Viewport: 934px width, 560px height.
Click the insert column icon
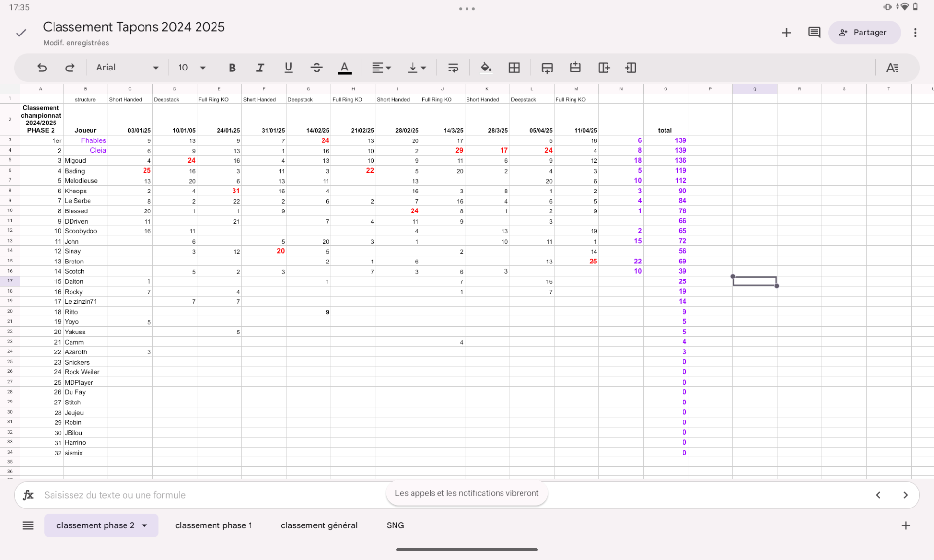pos(603,68)
